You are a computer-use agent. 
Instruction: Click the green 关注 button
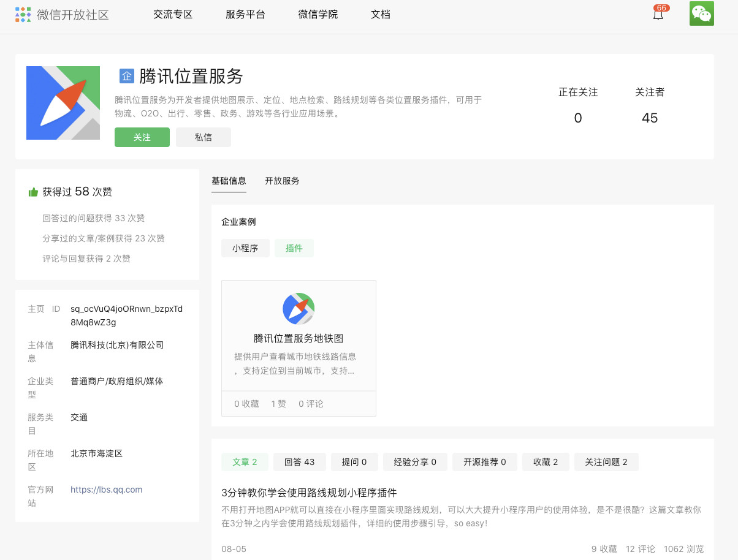(x=142, y=137)
